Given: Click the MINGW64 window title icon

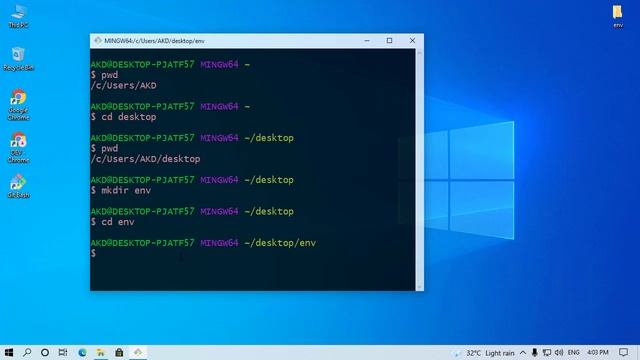Looking at the screenshot, I should [x=98, y=40].
